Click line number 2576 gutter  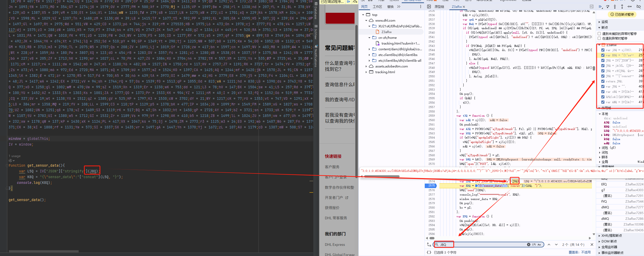[432, 190]
